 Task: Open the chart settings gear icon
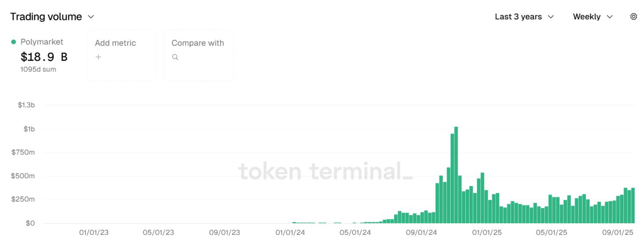pos(633,17)
